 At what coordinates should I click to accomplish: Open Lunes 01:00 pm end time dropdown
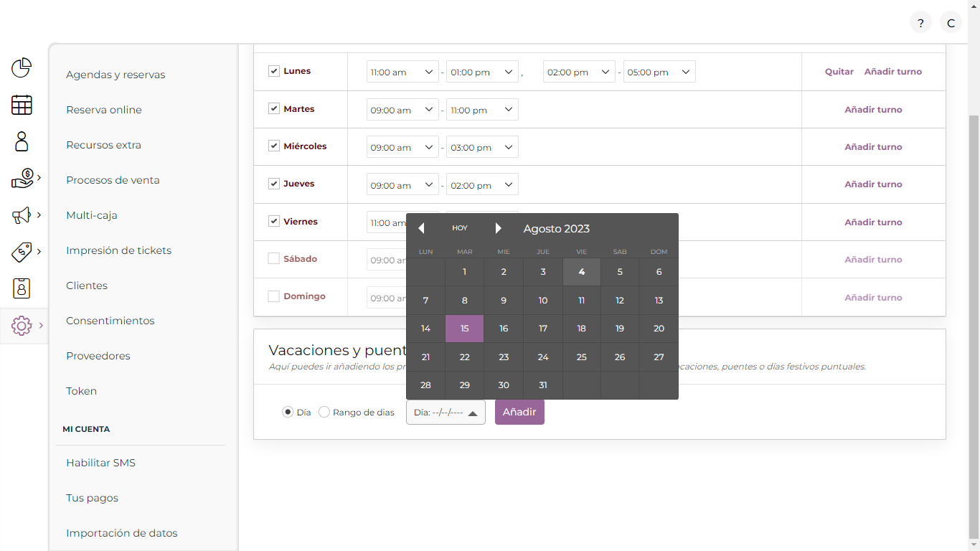(x=482, y=72)
